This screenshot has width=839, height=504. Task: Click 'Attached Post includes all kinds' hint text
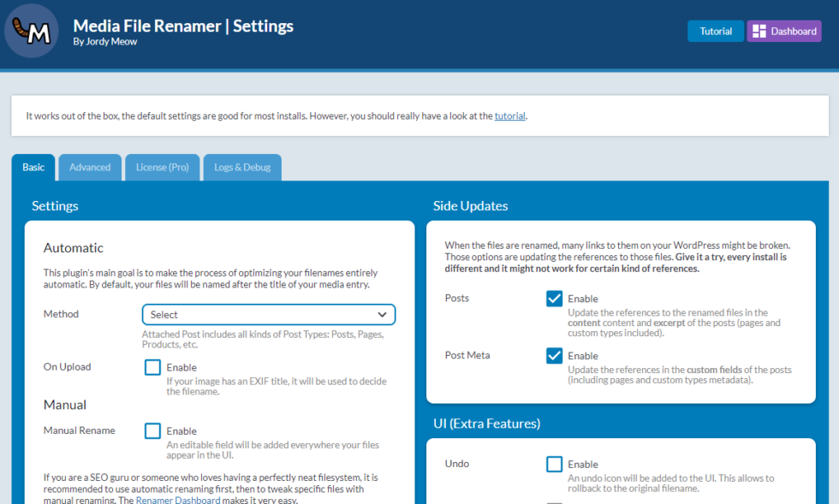tap(263, 339)
